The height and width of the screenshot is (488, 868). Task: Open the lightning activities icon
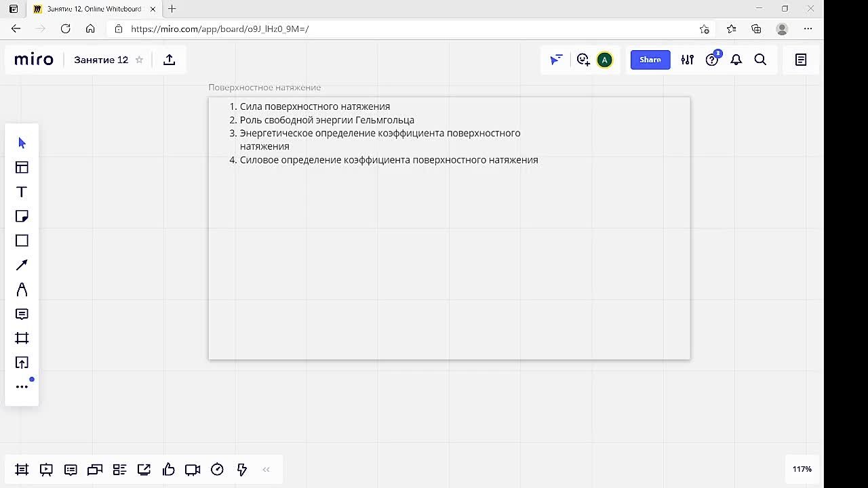(x=241, y=469)
